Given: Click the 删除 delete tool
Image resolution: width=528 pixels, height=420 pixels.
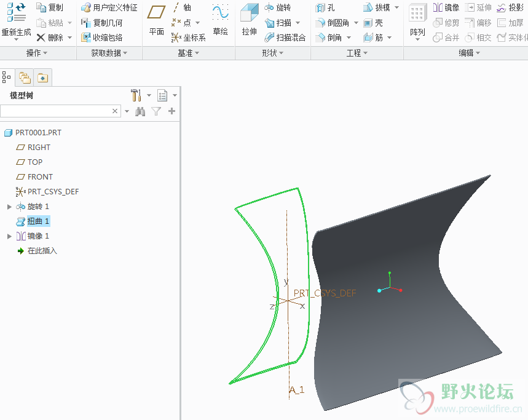Looking at the screenshot, I should tap(50, 38).
